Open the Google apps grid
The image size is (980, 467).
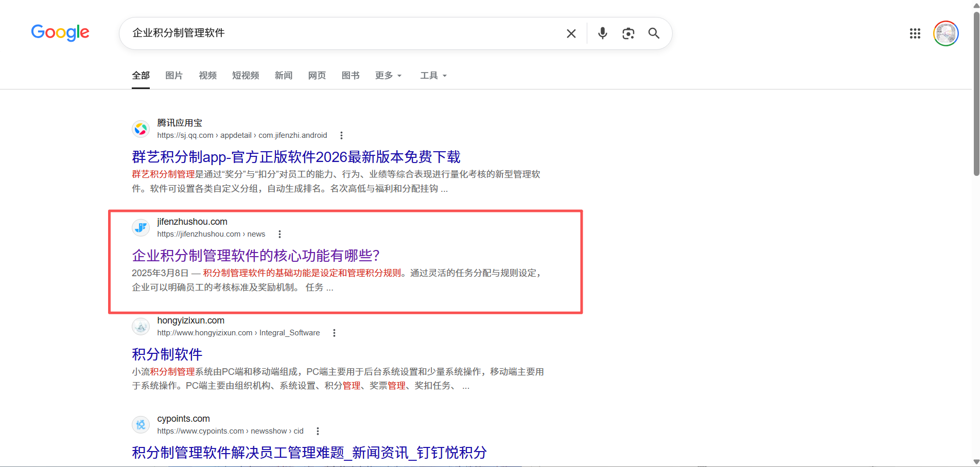pos(915,33)
